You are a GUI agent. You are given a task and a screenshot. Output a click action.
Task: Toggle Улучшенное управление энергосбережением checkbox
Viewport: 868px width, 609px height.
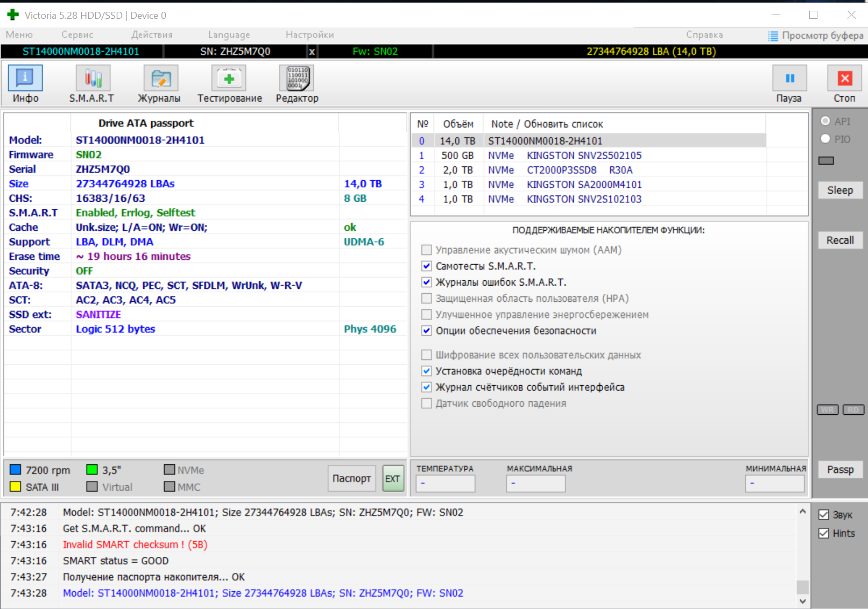pyautogui.click(x=427, y=314)
